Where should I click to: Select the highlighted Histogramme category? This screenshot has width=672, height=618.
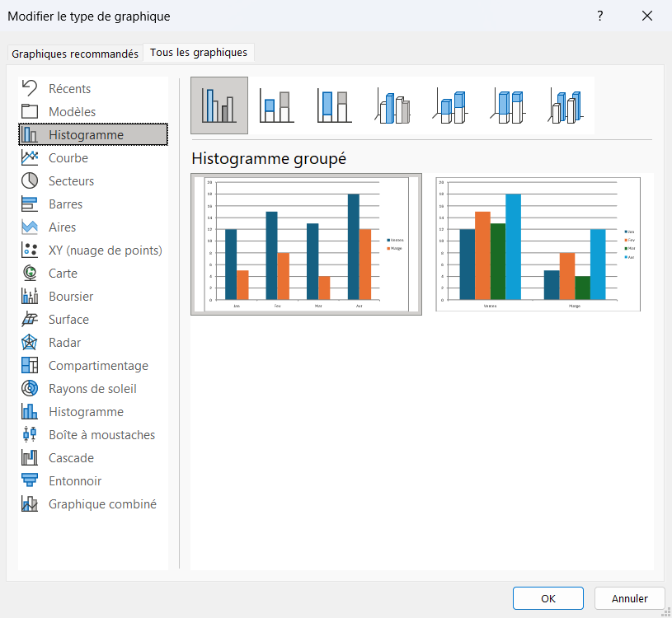click(x=93, y=134)
